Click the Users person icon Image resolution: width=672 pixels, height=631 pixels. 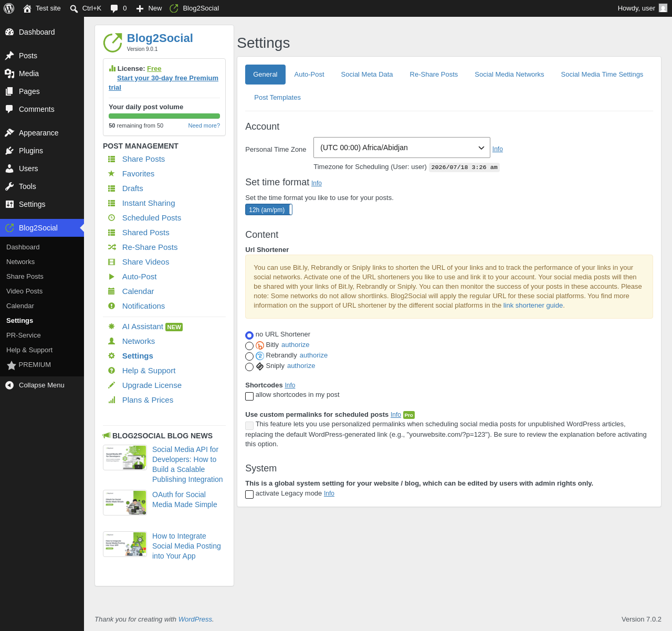(x=9, y=169)
